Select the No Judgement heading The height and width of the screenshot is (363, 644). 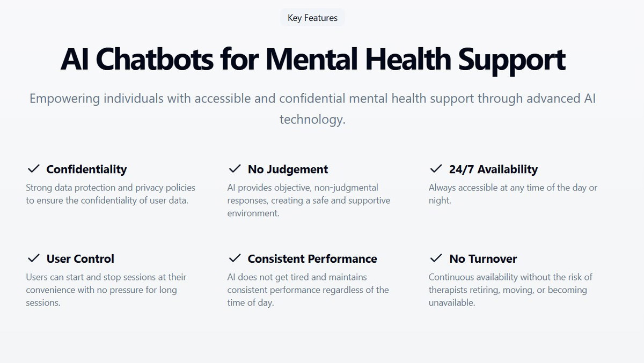tap(288, 169)
